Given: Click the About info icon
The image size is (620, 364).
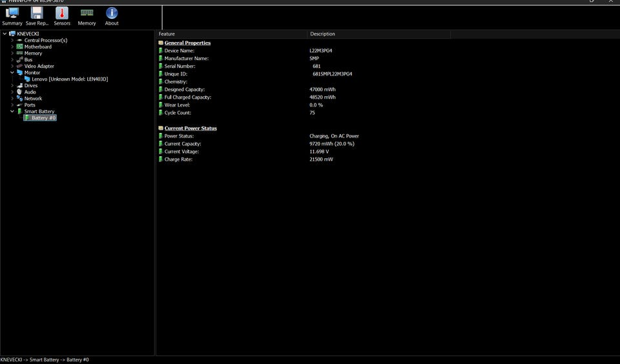Looking at the screenshot, I should [x=112, y=13].
